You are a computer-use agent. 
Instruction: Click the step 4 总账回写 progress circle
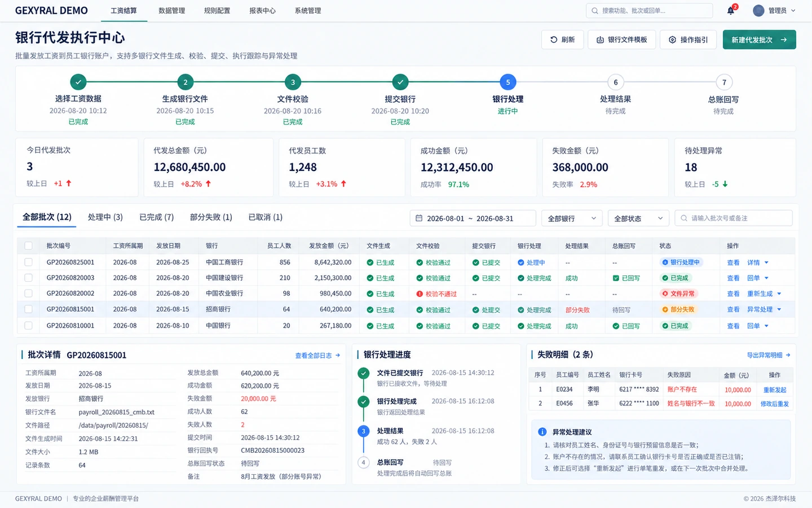click(364, 462)
